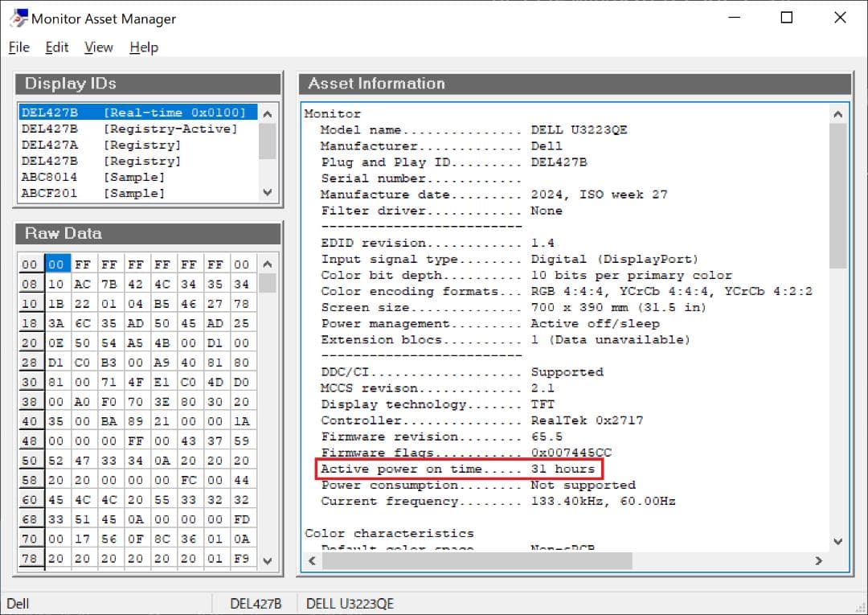Screen dimensions: 868x615
Task: Click the Plug and Play ID line
Action: pos(454,162)
